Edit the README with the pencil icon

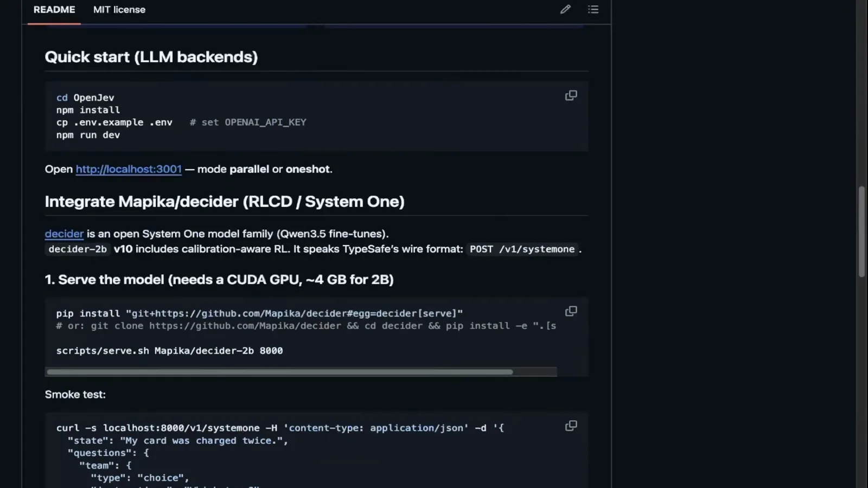[565, 9]
